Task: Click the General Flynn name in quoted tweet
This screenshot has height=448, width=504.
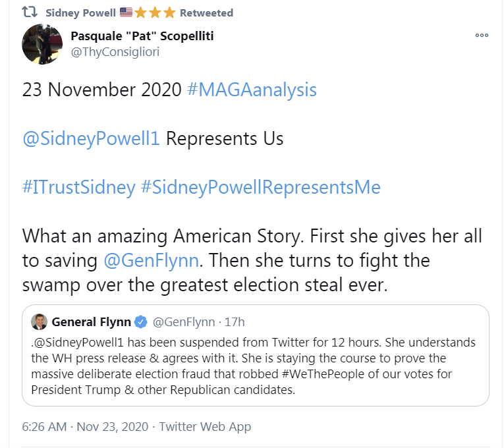Action: pos(92,322)
